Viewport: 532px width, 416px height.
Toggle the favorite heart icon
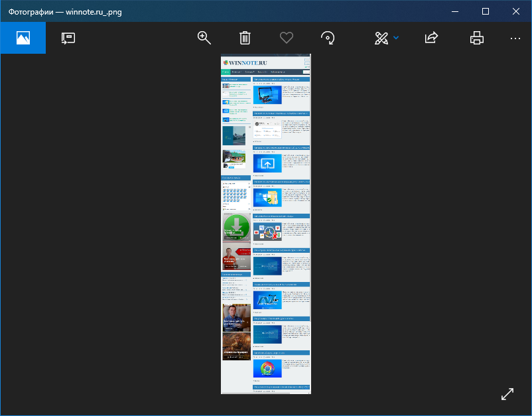286,38
